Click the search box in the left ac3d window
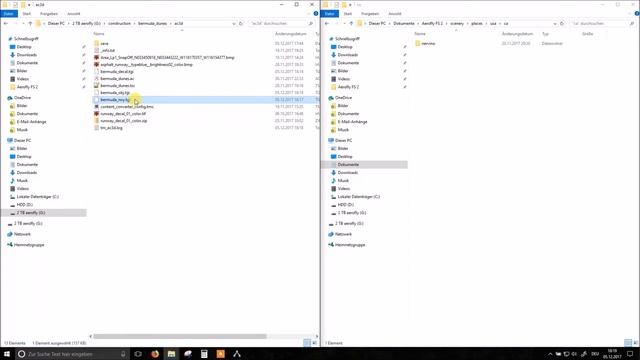640x360 pixels. click(x=282, y=24)
